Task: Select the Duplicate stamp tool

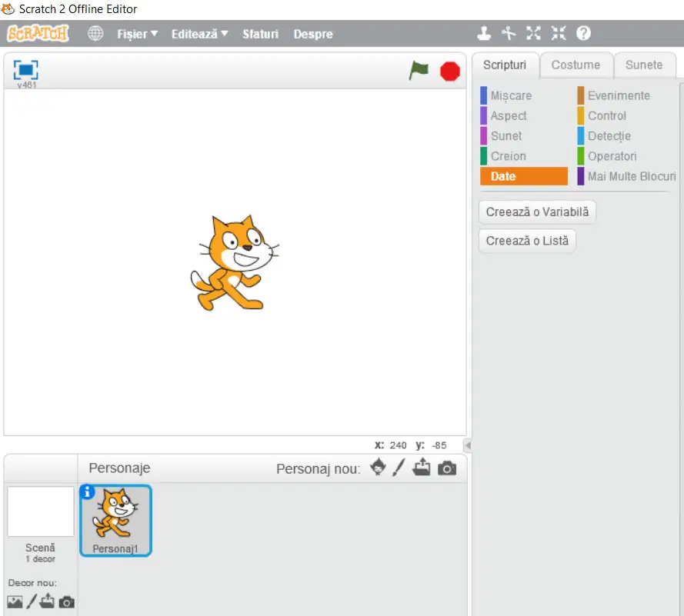Action: [484, 33]
